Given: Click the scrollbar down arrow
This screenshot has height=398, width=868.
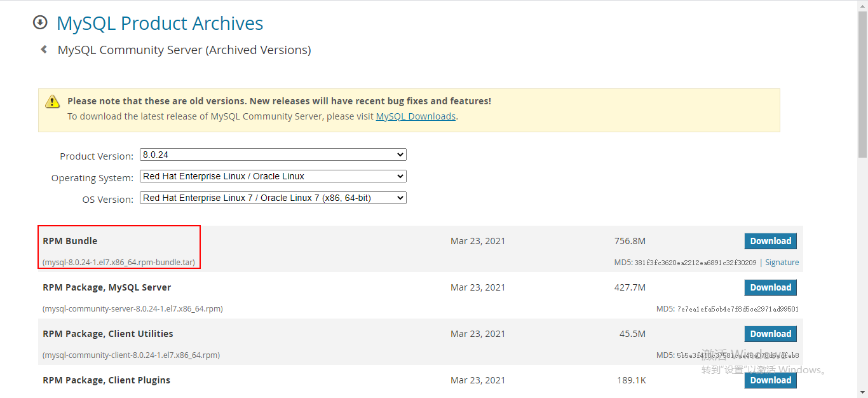Looking at the screenshot, I should [x=862, y=392].
